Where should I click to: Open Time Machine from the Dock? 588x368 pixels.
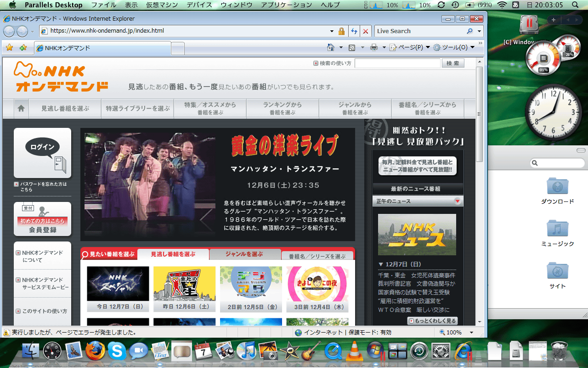[x=419, y=351]
